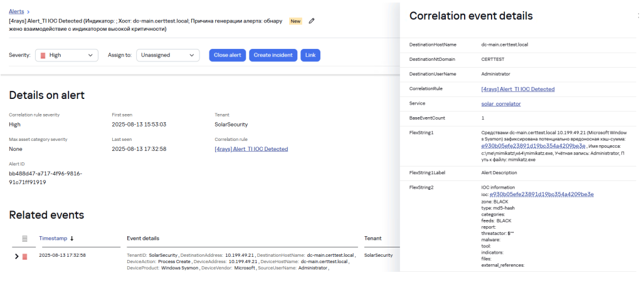Image resolution: width=644 pixels, height=285 pixels.
Task: Click the red High severity icon in dropdown
Action: pyautogui.click(x=43, y=56)
